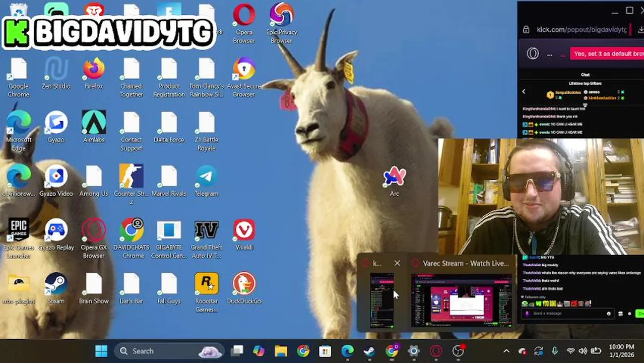The width and height of the screenshot is (644, 363).
Task: Open the Steam desktop shortcut
Action: pyautogui.click(x=56, y=289)
